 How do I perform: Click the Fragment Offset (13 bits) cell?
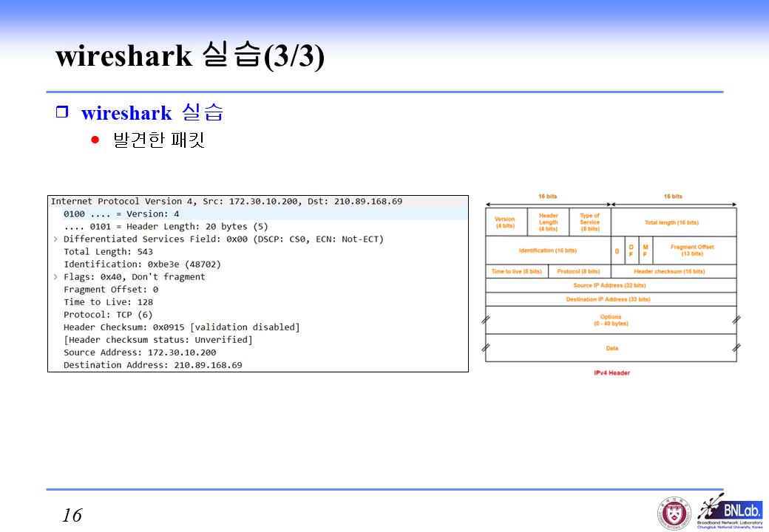tap(694, 250)
